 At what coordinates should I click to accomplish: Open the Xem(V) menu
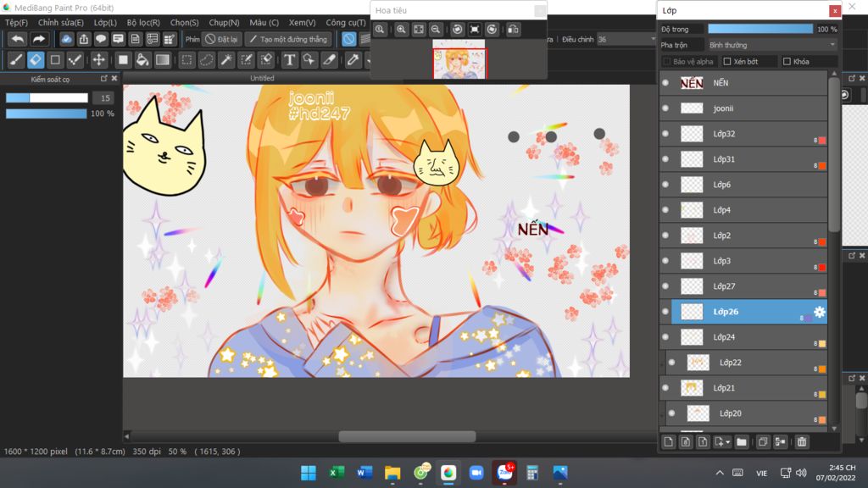(303, 23)
